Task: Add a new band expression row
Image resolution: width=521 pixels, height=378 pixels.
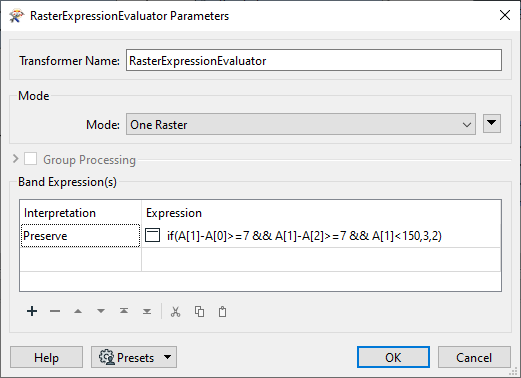Action: coord(32,311)
